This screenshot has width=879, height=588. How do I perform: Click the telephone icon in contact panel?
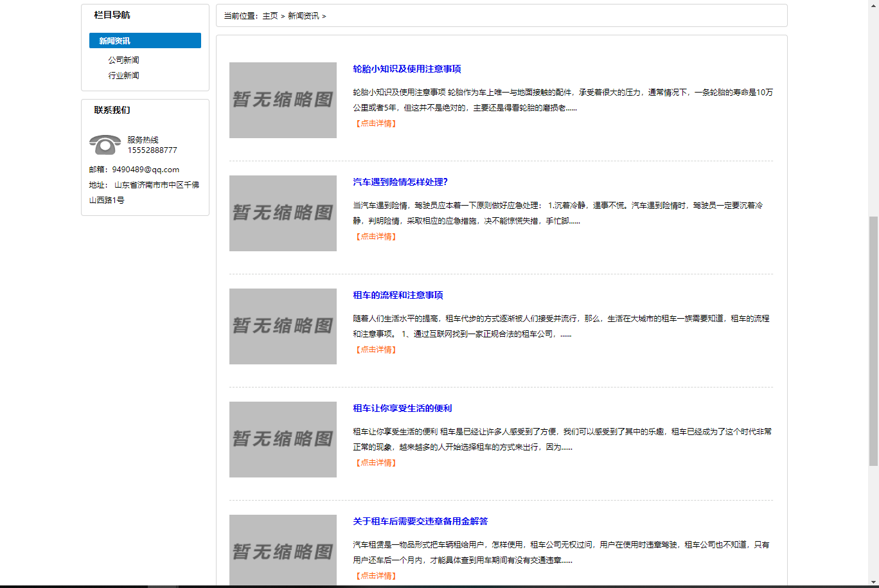tap(105, 145)
